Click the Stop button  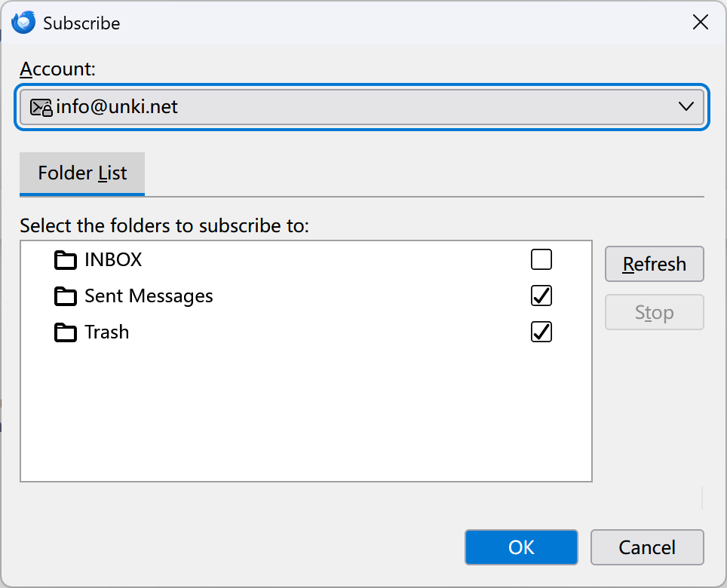[x=654, y=312]
